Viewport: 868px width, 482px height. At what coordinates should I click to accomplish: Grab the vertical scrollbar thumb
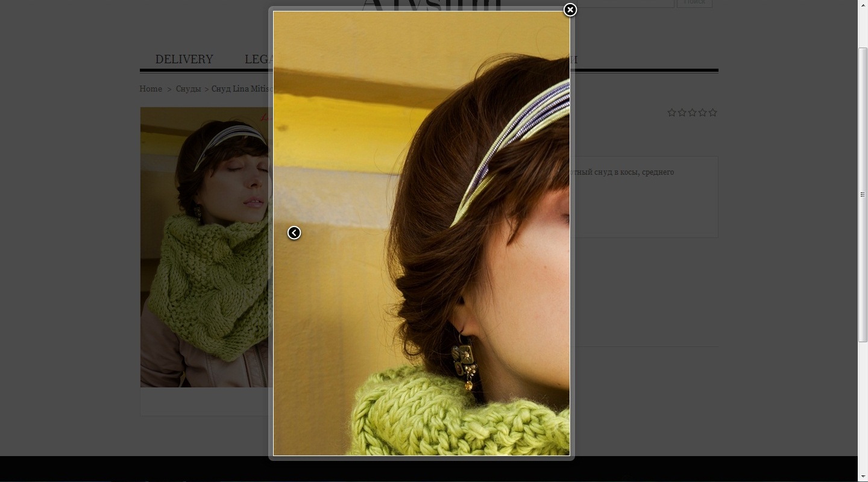pos(863,195)
